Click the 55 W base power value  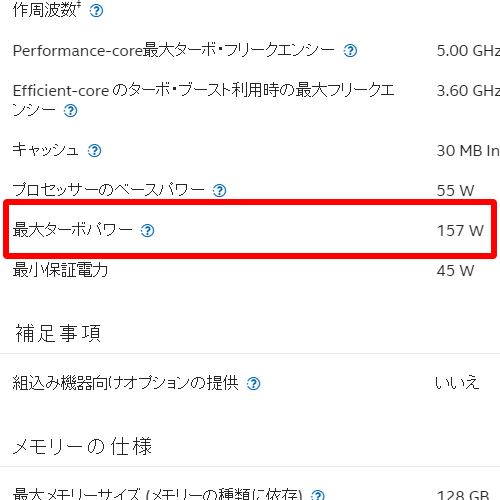point(455,191)
